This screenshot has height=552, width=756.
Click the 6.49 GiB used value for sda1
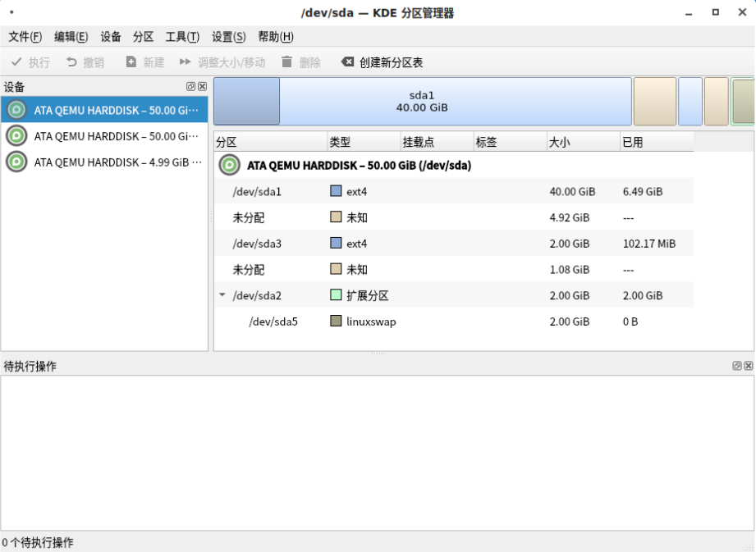(643, 192)
